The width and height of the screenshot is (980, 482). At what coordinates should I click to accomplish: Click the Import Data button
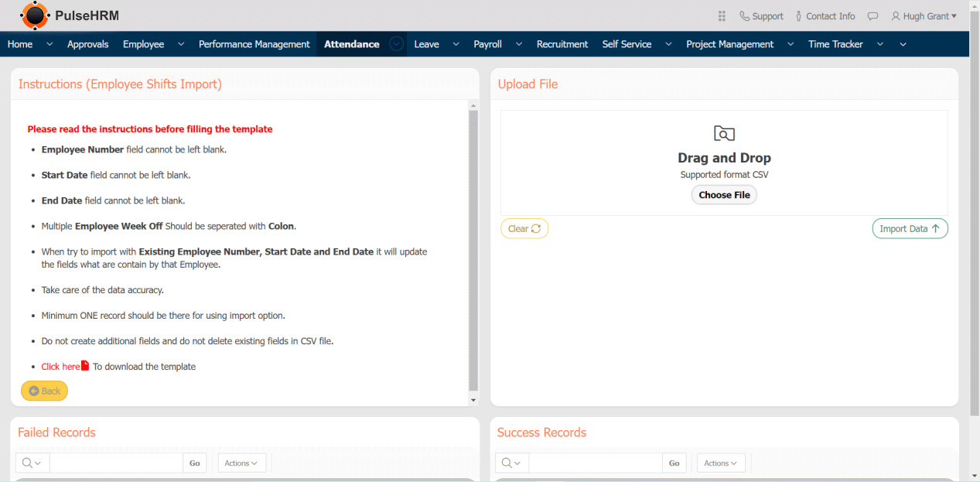point(910,228)
